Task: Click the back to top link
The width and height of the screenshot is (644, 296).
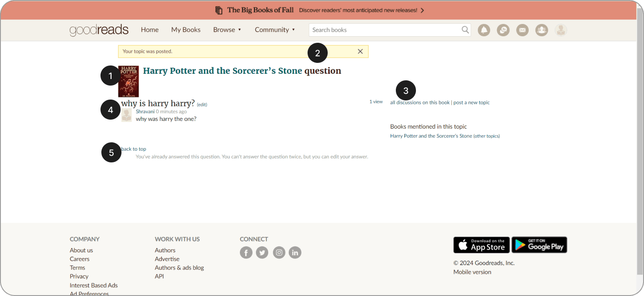Action: (x=134, y=149)
